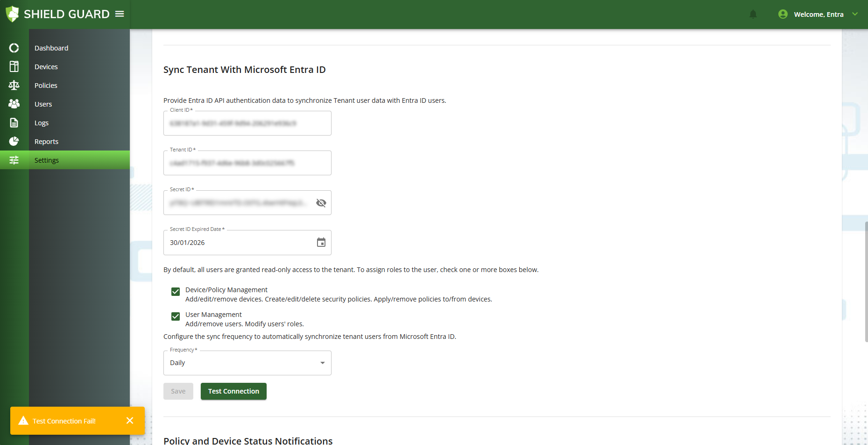Screen dimensions: 868x445
Task: Click the Dashboard sidebar icon
Action: (x=14, y=48)
